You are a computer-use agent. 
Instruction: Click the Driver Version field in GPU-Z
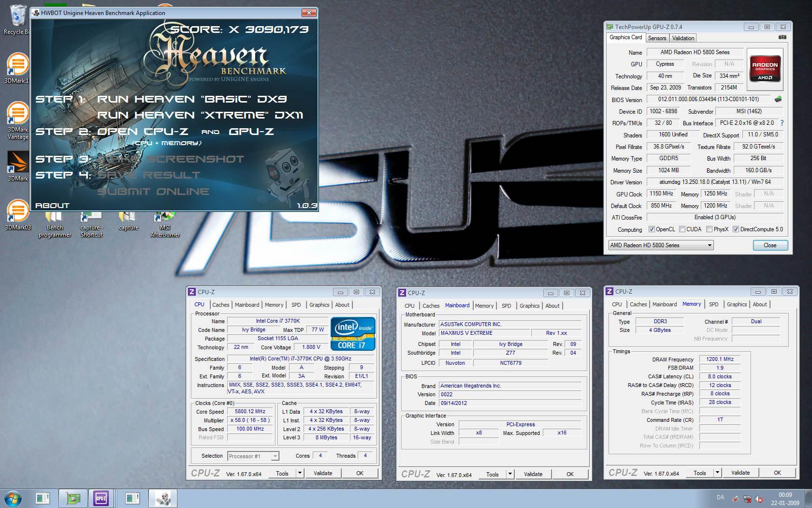click(715, 182)
